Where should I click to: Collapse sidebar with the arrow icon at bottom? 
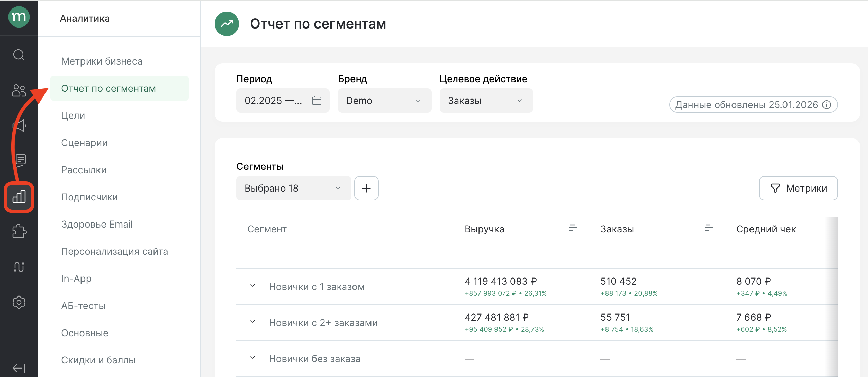[x=19, y=368]
